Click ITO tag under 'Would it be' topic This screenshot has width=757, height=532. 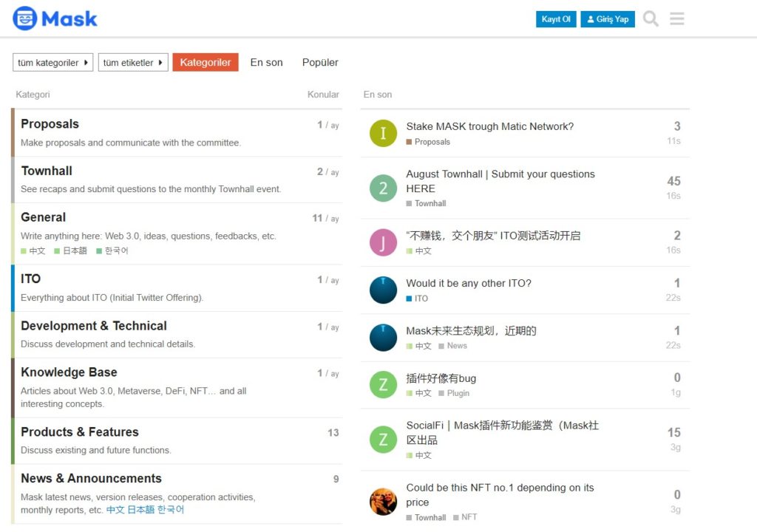pyautogui.click(x=417, y=299)
